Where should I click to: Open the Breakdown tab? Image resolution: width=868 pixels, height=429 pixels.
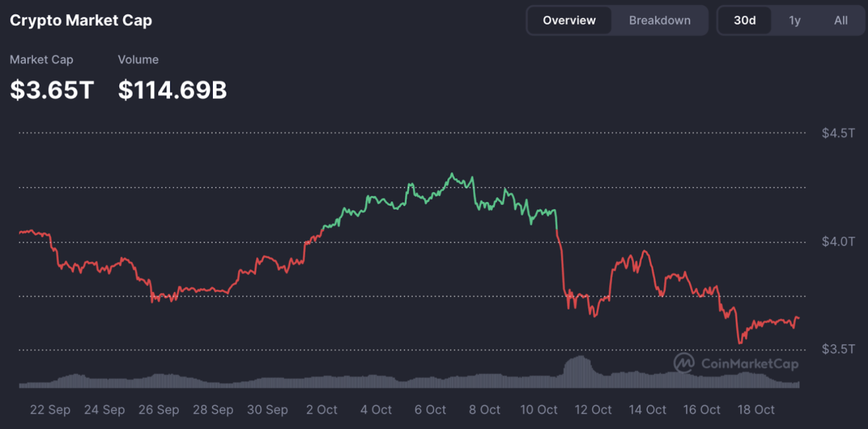pos(660,21)
